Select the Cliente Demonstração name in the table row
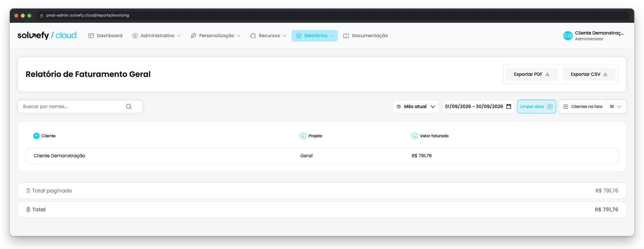The width and height of the screenshot is (644, 249). coord(59,156)
